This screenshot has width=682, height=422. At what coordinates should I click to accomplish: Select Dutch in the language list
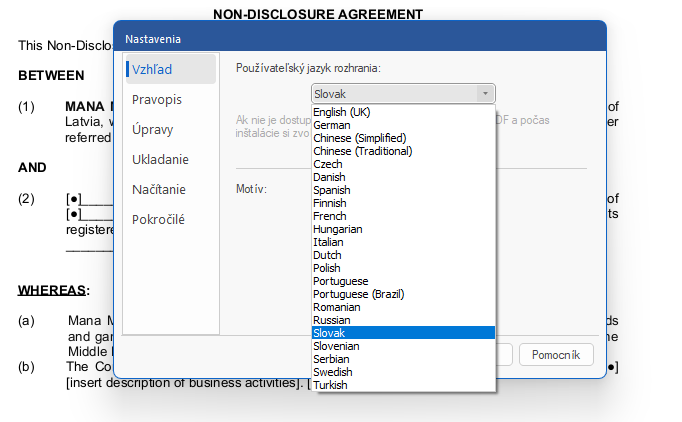403,255
